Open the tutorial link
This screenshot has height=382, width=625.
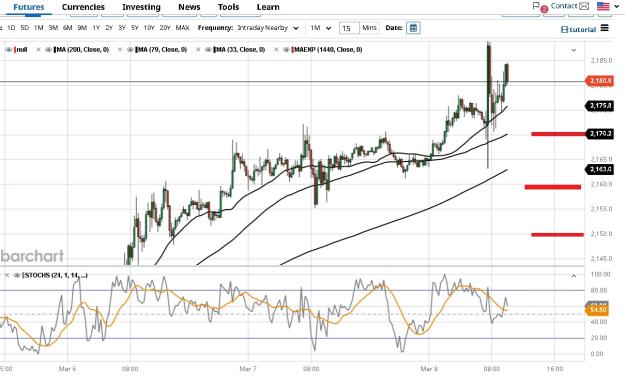(578, 30)
